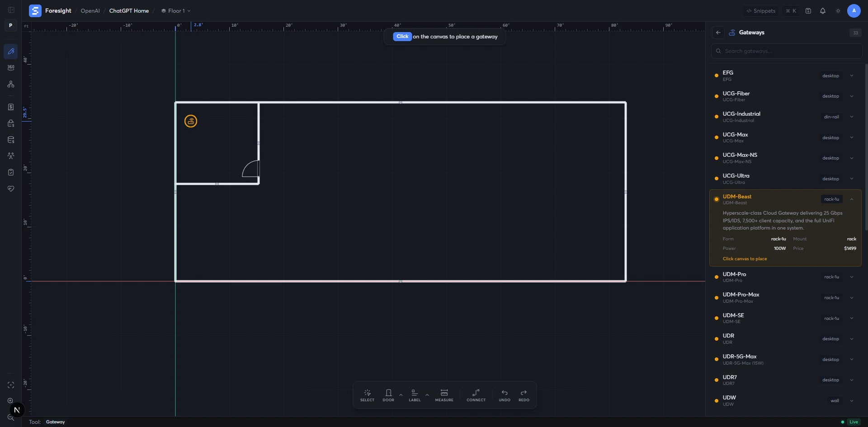This screenshot has width=868, height=427.
Task: Expand the UCG-Industrial gateway details
Action: [852, 117]
